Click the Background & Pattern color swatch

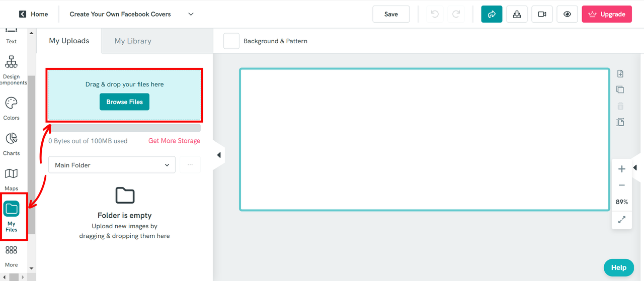[x=231, y=41]
